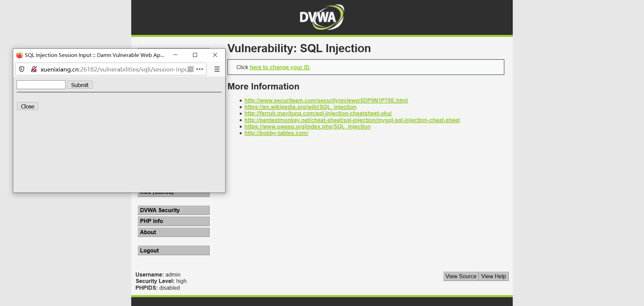Open the pentestmonkey MySQL cheat sheet link

tap(352, 120)
